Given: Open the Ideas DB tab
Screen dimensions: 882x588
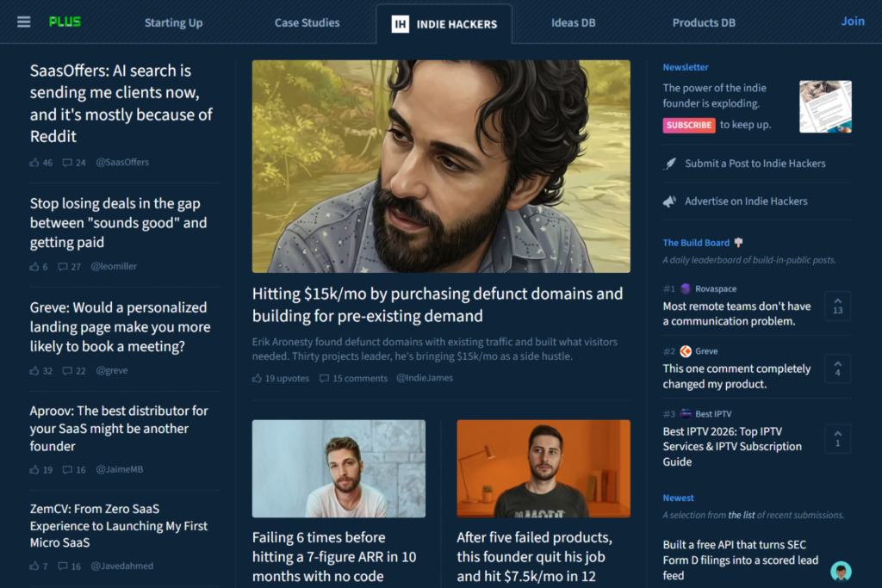Looking at the screenshot, I should (x=573, y=22).
